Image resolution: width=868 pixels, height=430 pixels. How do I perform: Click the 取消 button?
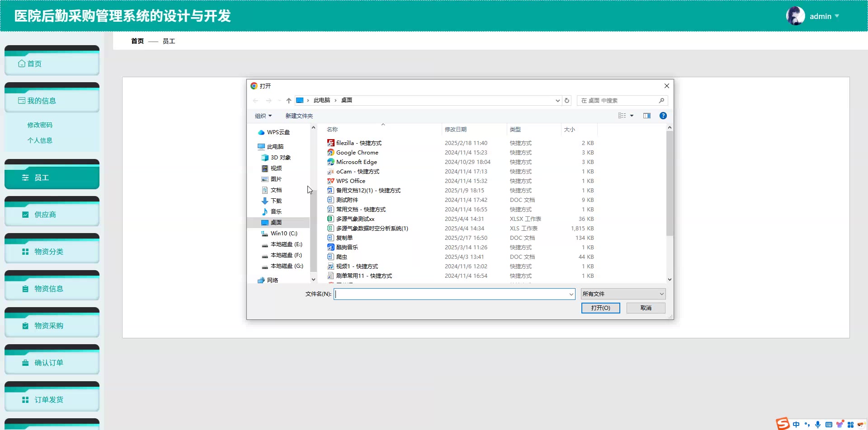(646, 308)
